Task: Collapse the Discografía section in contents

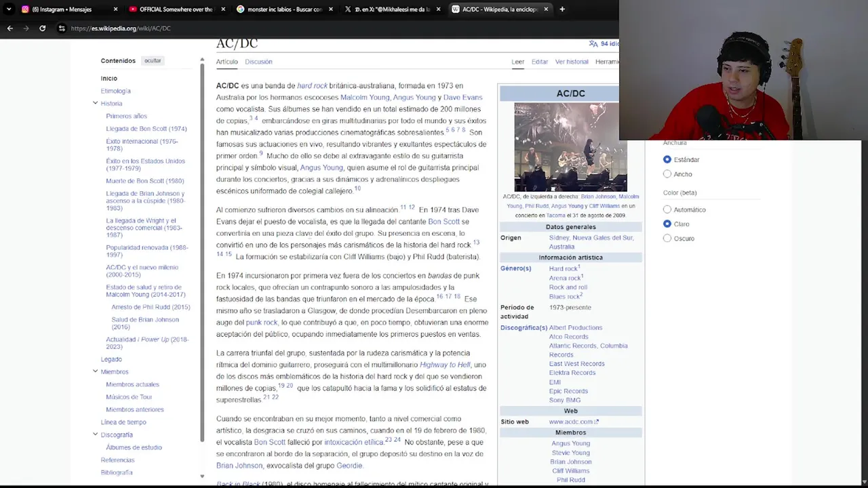Action: tap(96, 434)
